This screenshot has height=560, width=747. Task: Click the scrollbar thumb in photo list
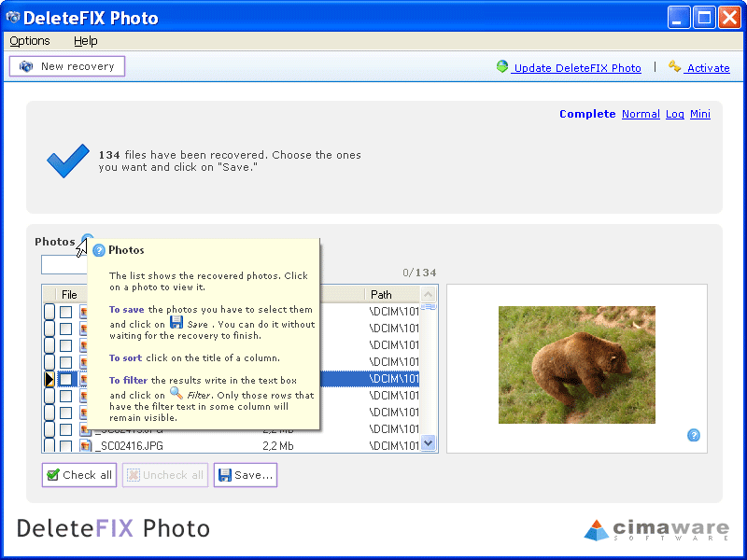pos(428,307)
